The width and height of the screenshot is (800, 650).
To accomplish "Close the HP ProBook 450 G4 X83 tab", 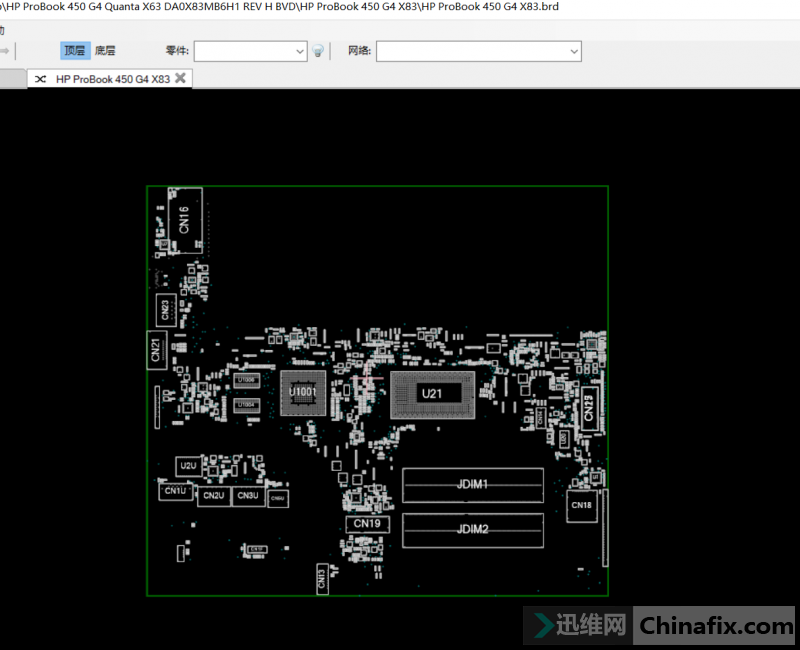I will click(180, 78).
